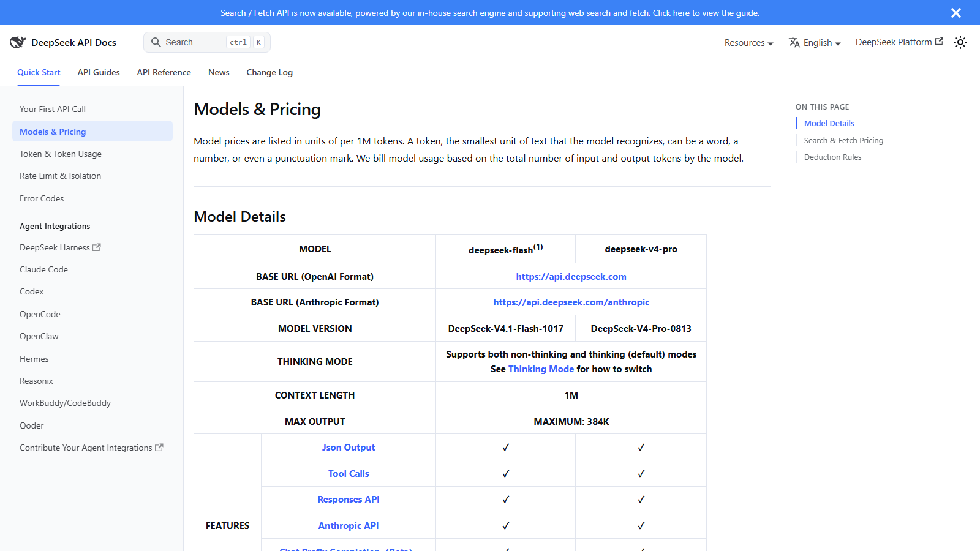Open the Resources dropdown menu
Image resolution: width=980 pixels, height=551 pixels.
click(x=748, y=43)
